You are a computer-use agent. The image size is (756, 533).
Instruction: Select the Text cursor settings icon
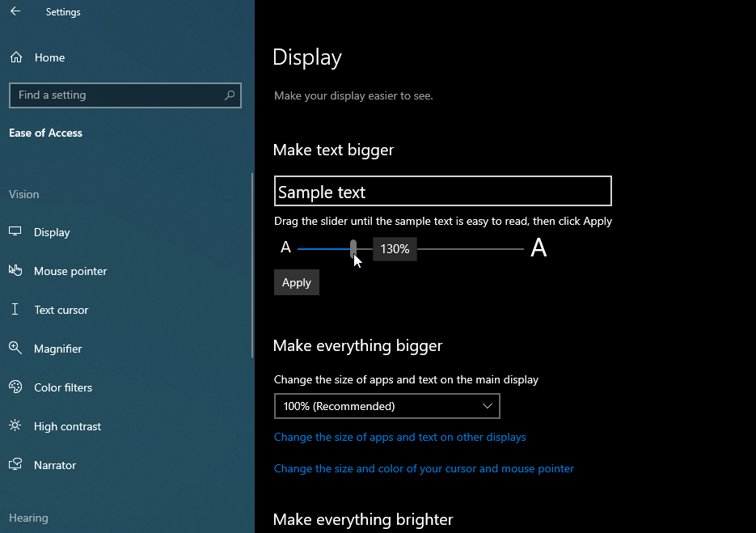(16, 310)
